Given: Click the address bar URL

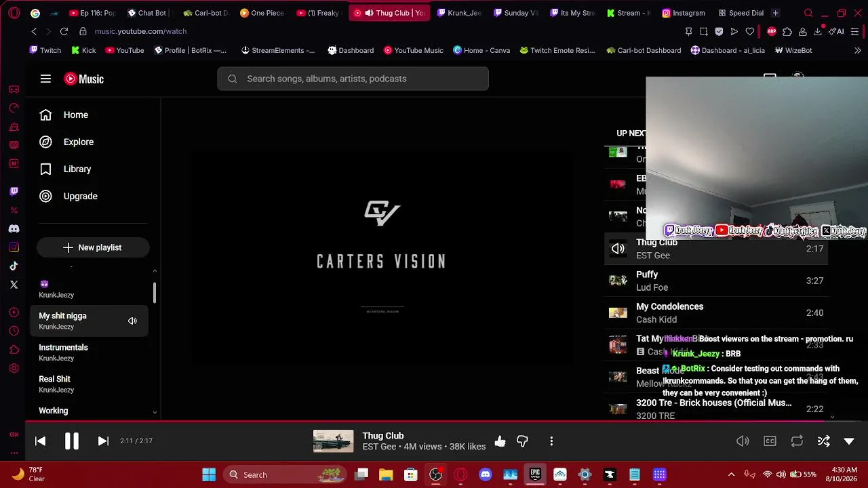Looking at the screenshot, I should click(140, 31).
